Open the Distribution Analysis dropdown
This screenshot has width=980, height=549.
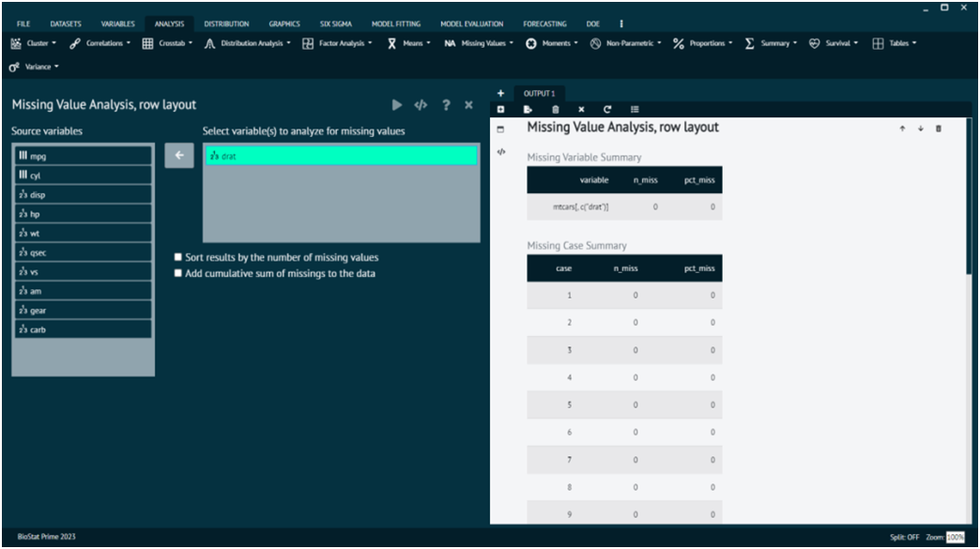point(248,43)
